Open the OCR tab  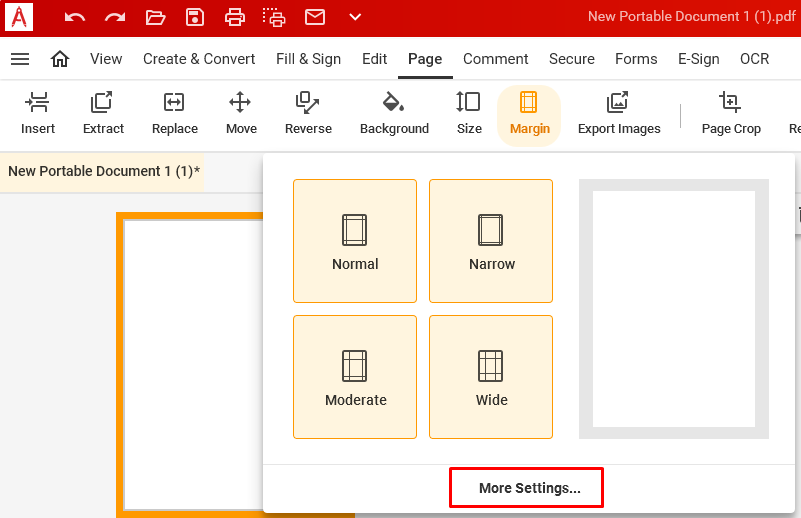(755, 59)
